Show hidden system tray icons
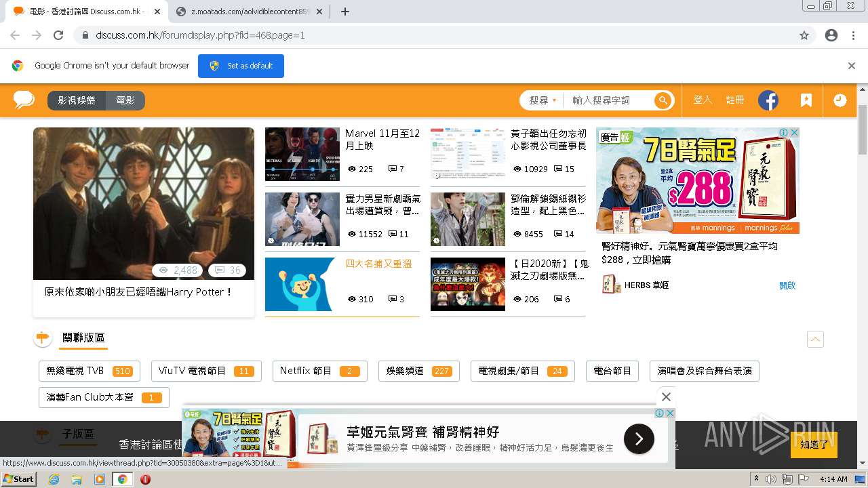 [757, 479]
